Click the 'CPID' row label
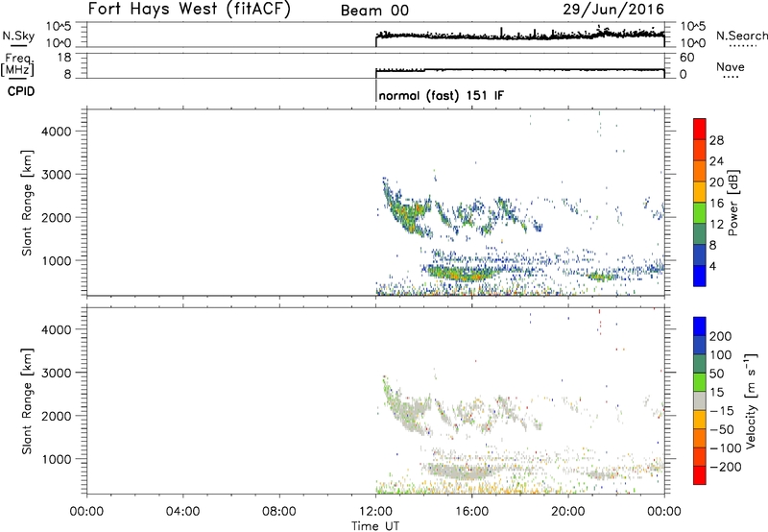This screenshot has height=532, width=768. pos(21,91)
